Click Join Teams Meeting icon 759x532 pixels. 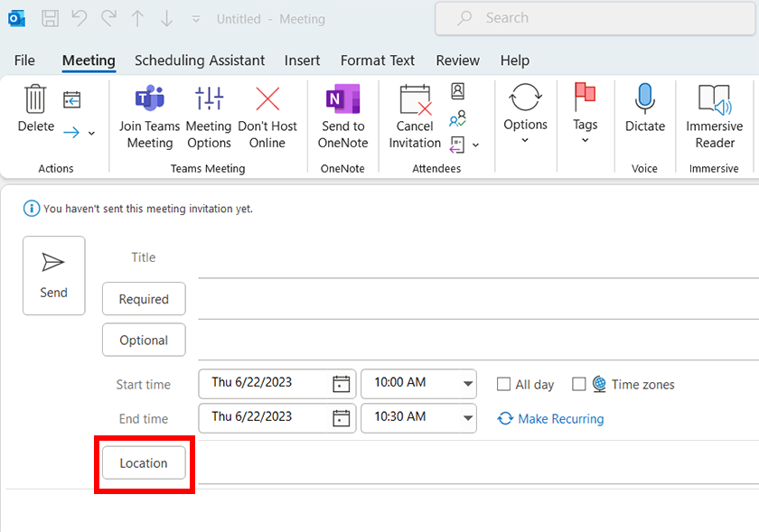[149, 99]
